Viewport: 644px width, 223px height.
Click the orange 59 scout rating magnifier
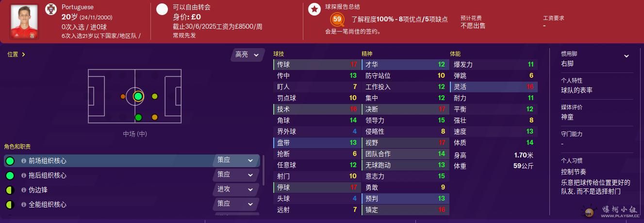click(x=337, y=19)
